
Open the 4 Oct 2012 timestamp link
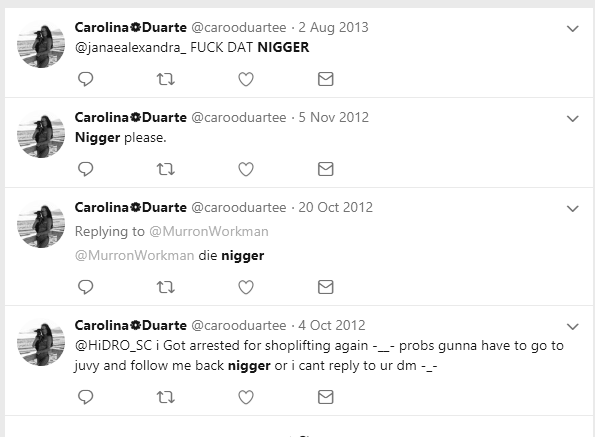point(332,325)
